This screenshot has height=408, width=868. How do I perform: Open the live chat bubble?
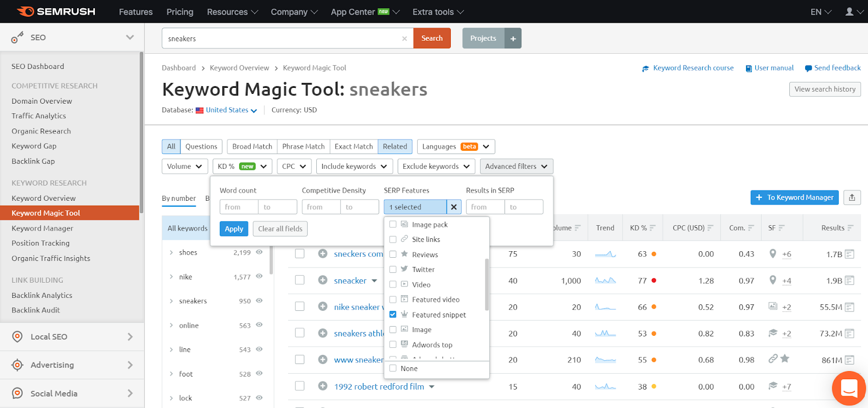tap(849, 388)
